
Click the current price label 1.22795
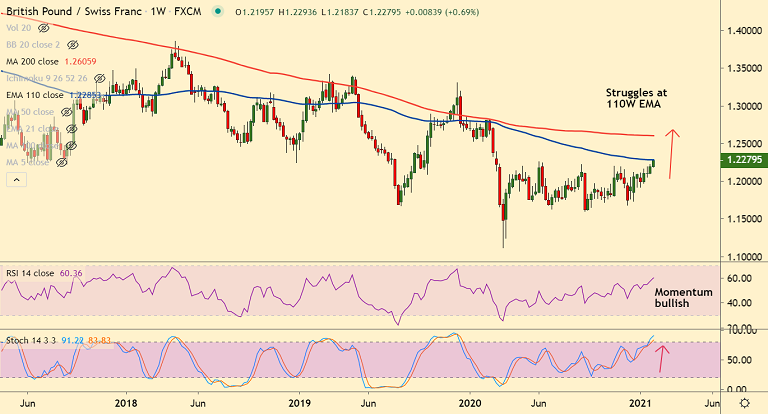click(x=744, y=160)
